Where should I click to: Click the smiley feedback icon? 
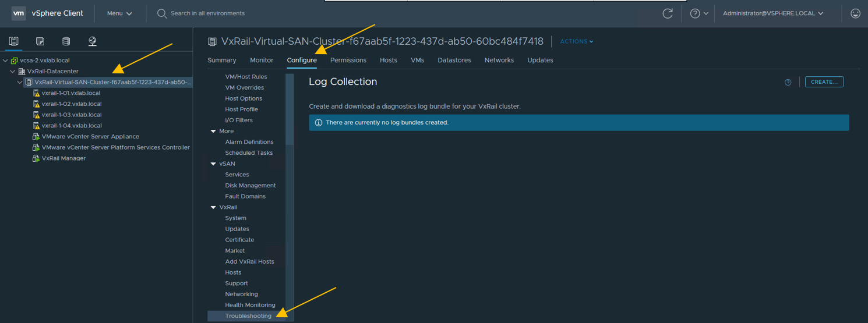click(855, 13)
